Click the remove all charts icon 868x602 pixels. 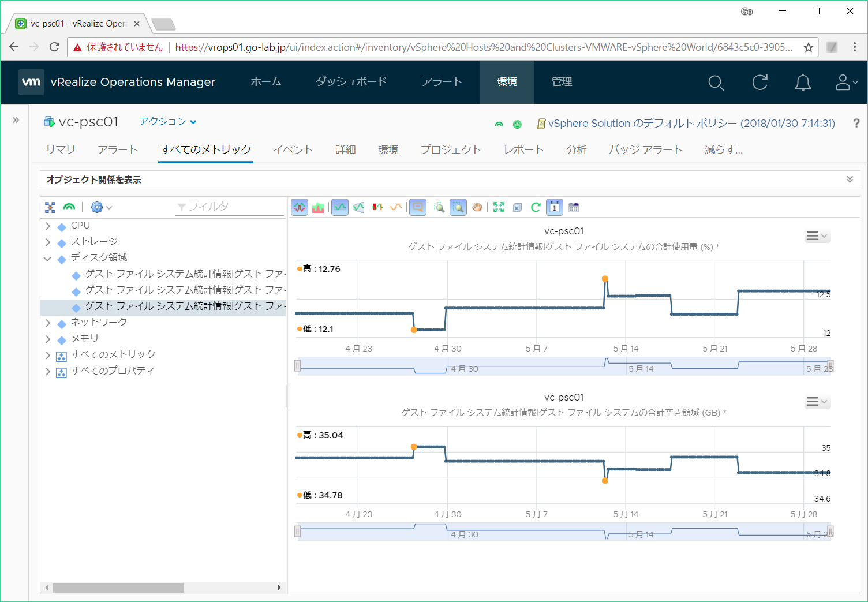518,207
